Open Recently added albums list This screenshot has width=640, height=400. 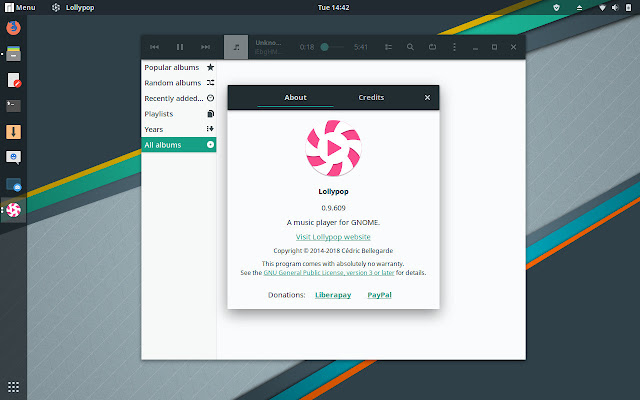pyautogui.click(x=179, y=98)
